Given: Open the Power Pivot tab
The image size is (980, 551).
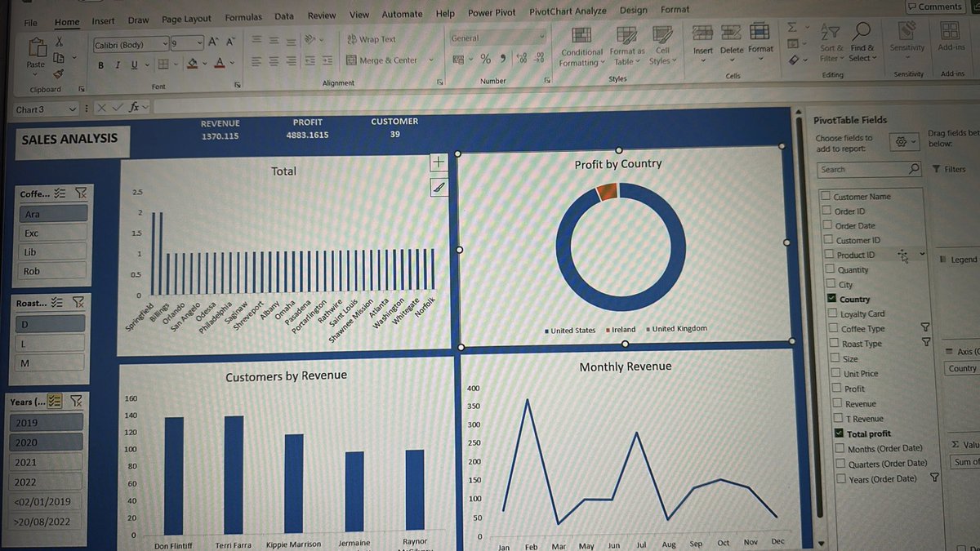Looking at the screenshot, I should (x=491, y=12).
